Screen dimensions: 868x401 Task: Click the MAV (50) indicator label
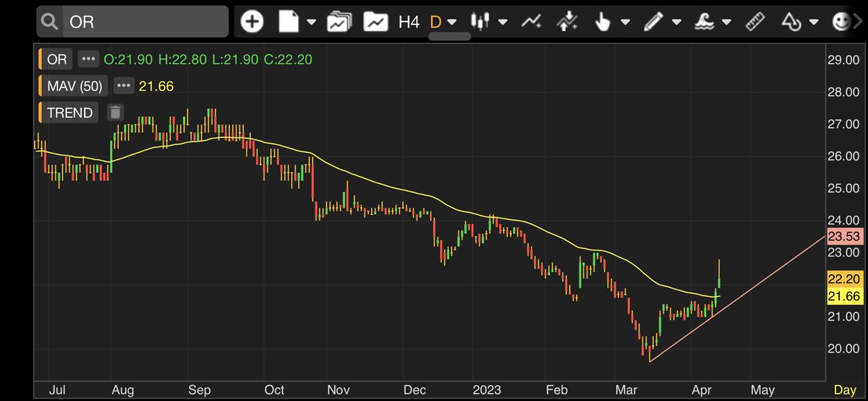[x=75, y=86]
